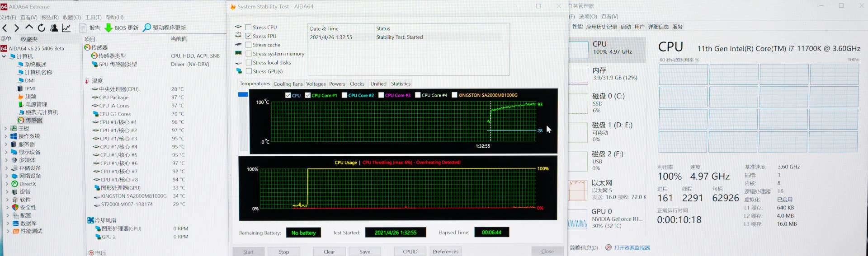868x256 pixels.
Task: Expand the 主板 tree node
Action: click(x=6, y=128)
